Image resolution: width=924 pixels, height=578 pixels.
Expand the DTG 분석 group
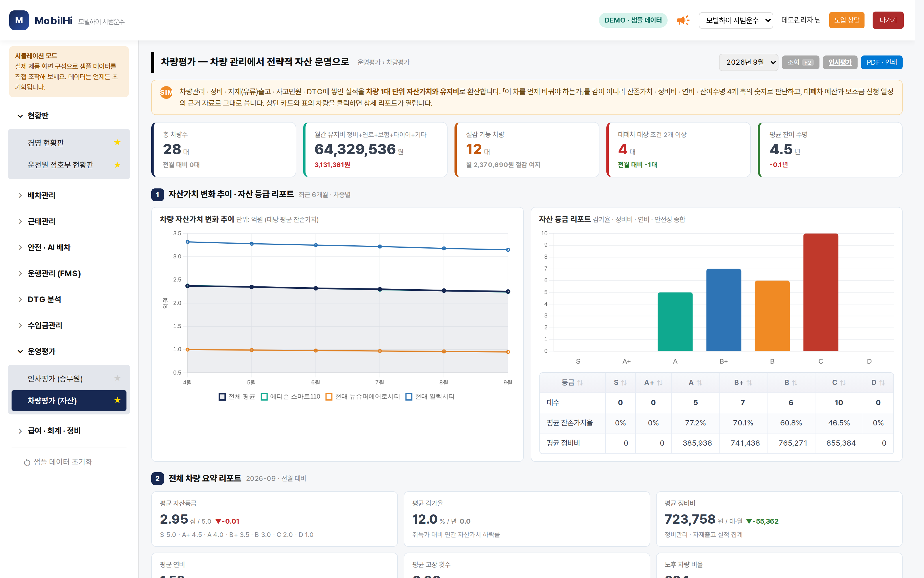point(69,299)
